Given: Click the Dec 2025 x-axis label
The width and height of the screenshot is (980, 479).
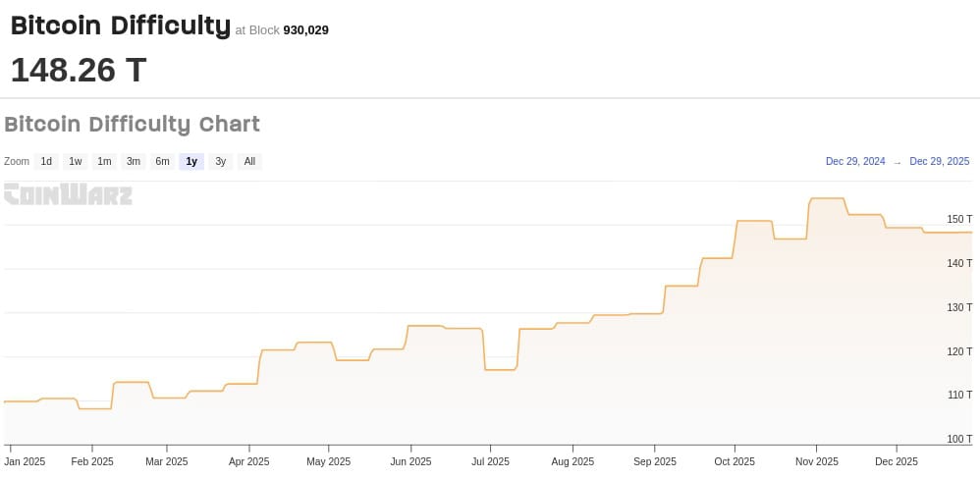Looking at the screenshot, I should tap(896, 461).
